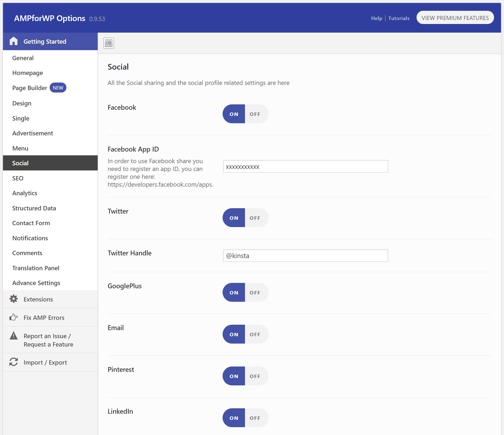Click the thumbs-up icon for Fix AMP Errors
Viewport: 504px width, 435px height.
tap(13, 317)
